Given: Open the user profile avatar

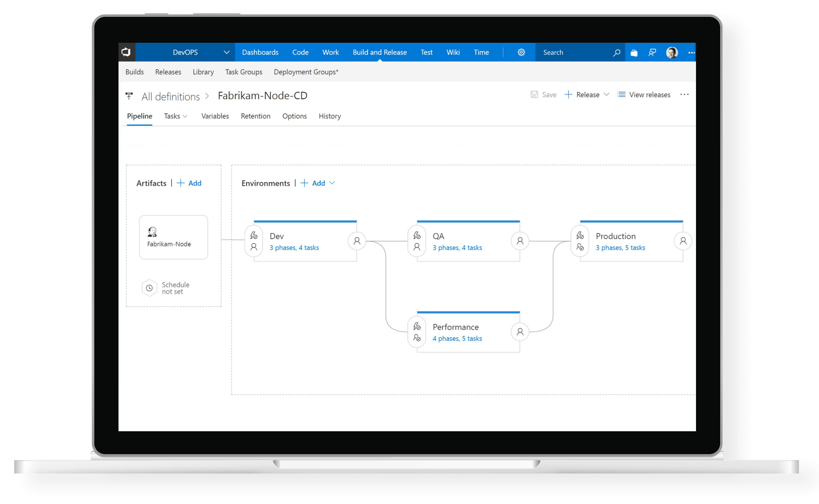Looking at the screenshot, I should click(672, 52).
